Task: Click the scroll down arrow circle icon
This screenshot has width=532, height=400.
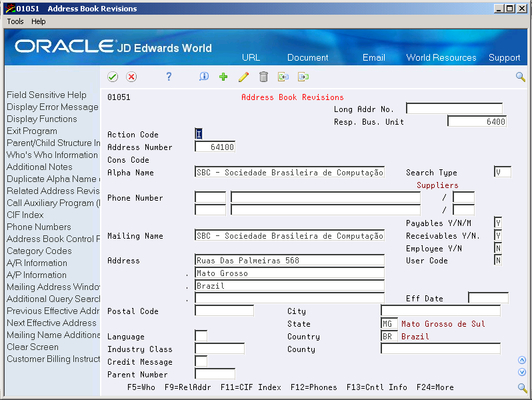Action: (x=522, y=372)
